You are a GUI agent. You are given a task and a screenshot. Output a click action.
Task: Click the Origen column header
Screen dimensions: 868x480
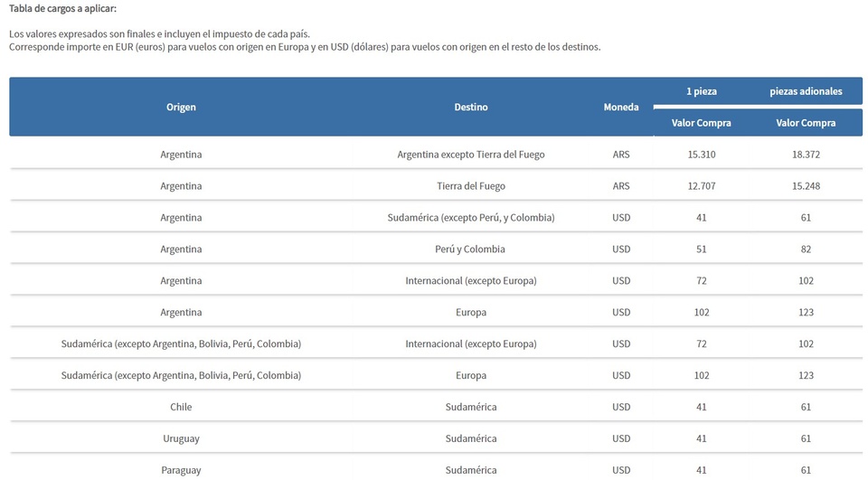(181, 107)
